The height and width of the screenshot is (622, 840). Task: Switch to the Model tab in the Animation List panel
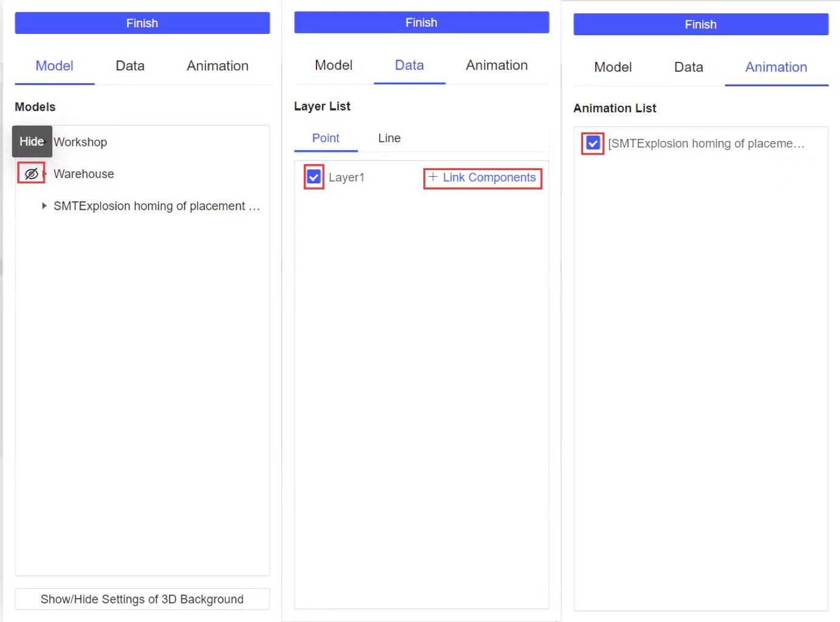coord(613,67)
